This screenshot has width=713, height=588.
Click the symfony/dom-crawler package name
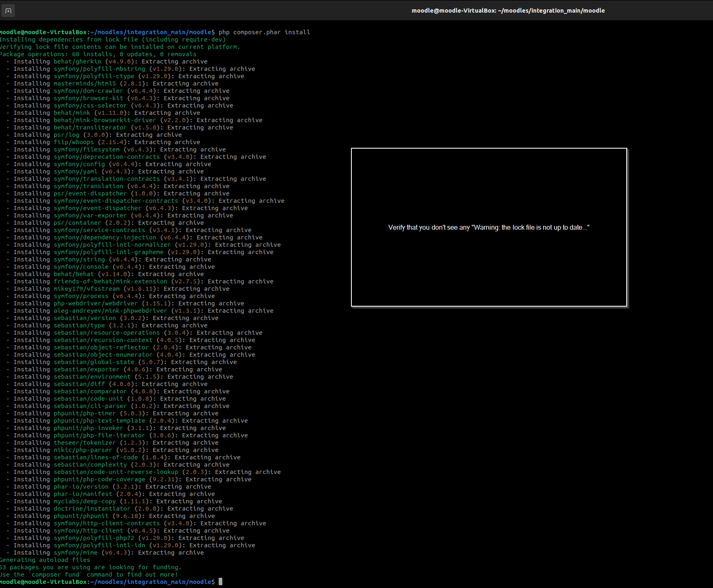point(88,91)
